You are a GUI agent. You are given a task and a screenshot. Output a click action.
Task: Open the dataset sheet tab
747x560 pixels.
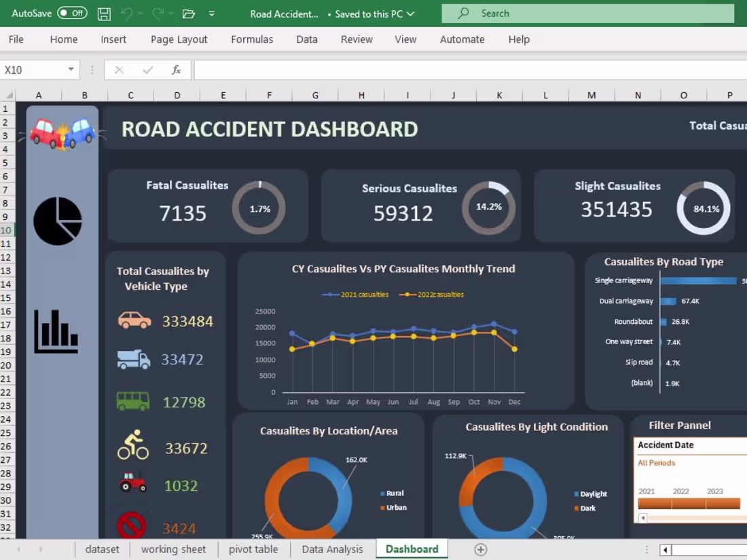(x=102, y=549)
